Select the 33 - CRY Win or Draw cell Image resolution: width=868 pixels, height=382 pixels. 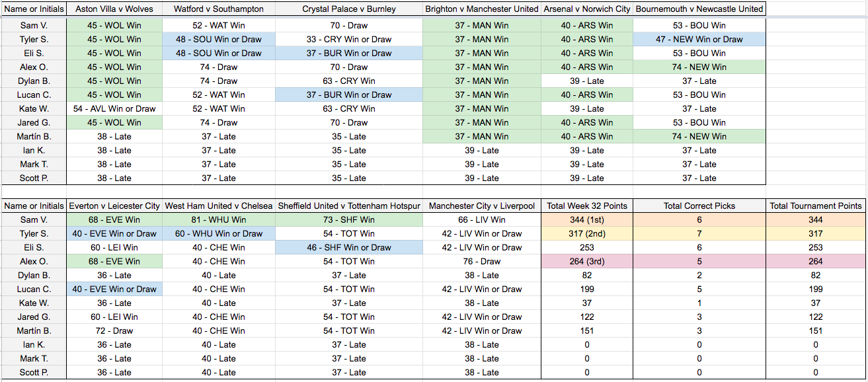pyautogui.click(x=348, y=39)
